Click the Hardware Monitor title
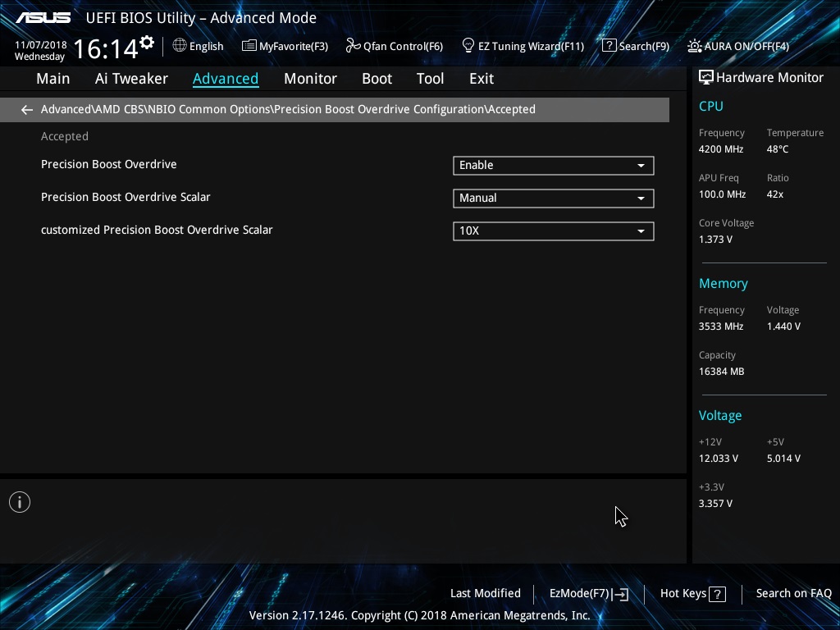The width and height of the screenshot is (840, 630). [769, 78]
